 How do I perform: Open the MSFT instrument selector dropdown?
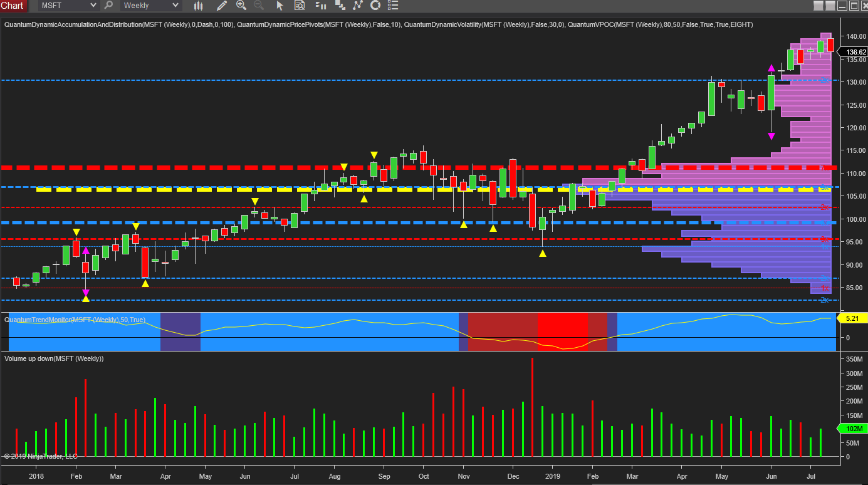coord(68,6)
